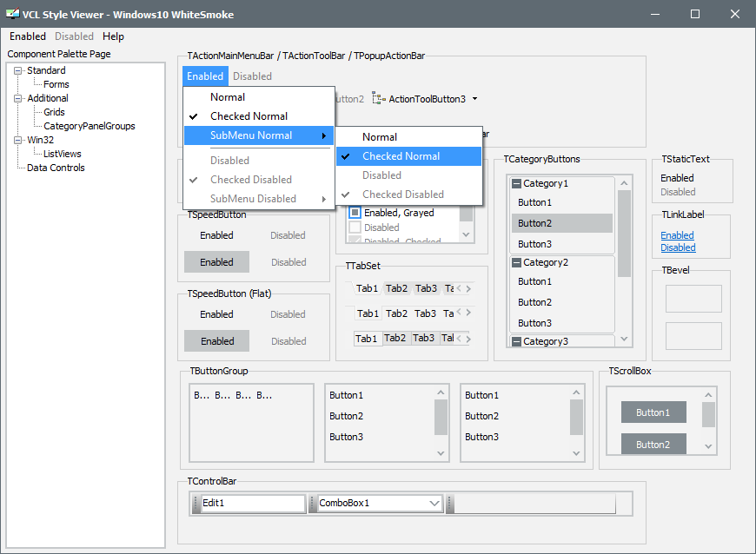Screen dimensions: 756x554
Task: Select 'Normal' in the submenu
Action: pos(409,137)
